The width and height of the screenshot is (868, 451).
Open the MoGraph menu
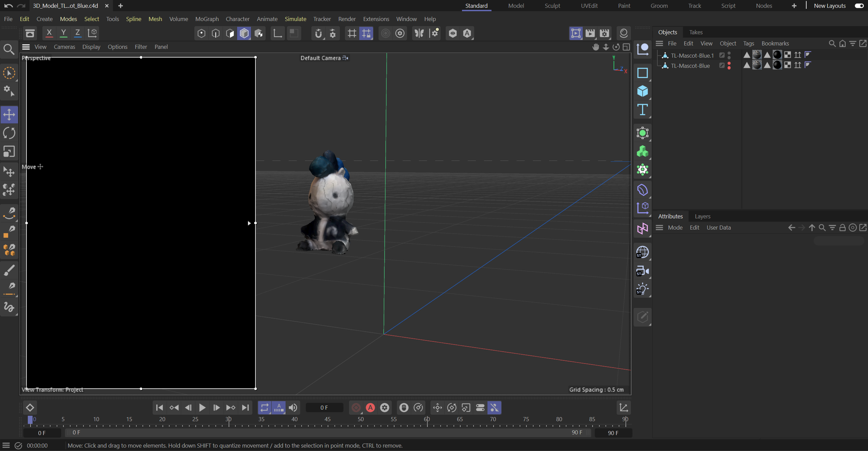207,19
